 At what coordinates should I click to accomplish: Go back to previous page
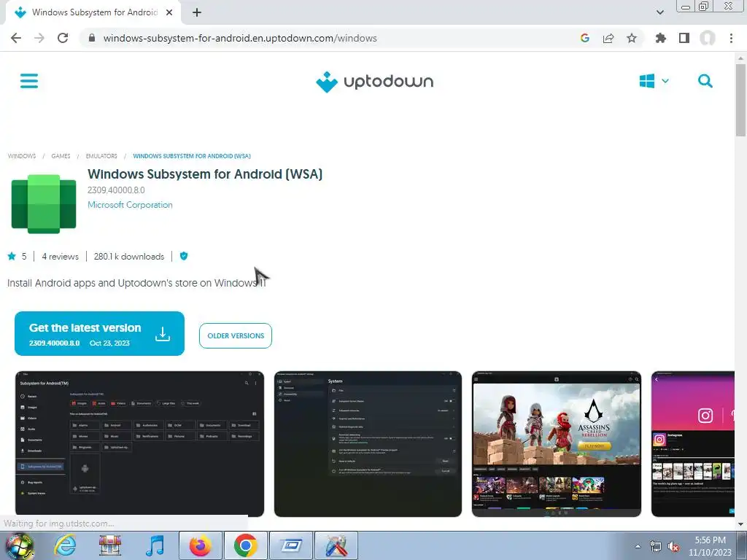tap(16, 38)
